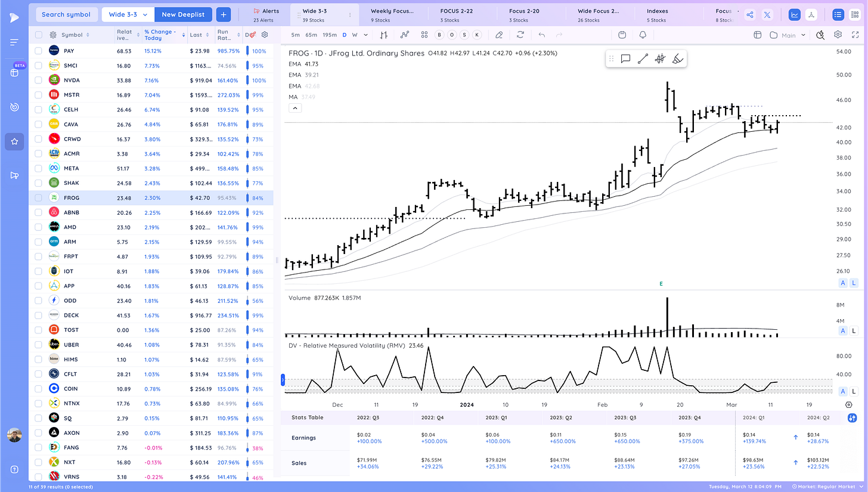868x492 pixels.
Task: Check the FROG row checkbox
Action: coord(38,197)
